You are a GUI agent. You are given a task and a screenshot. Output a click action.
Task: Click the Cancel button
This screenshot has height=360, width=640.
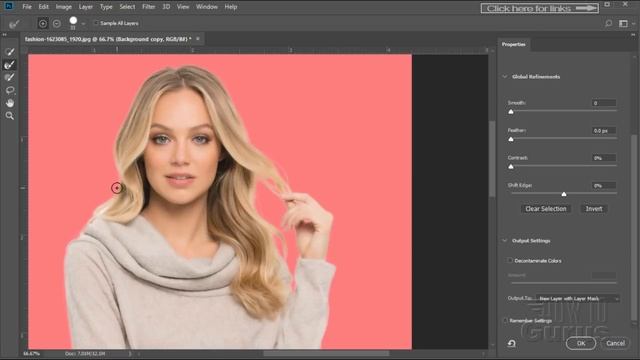point(615,343)
